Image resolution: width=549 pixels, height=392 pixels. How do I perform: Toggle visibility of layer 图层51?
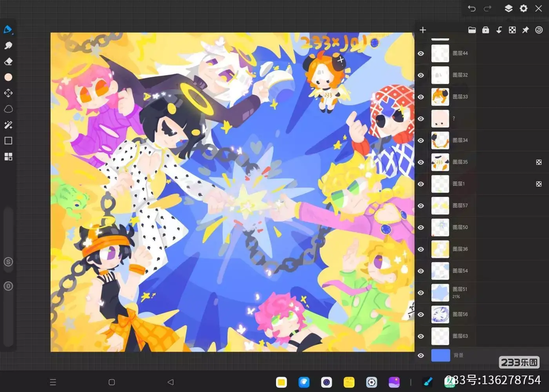(421, 293)
